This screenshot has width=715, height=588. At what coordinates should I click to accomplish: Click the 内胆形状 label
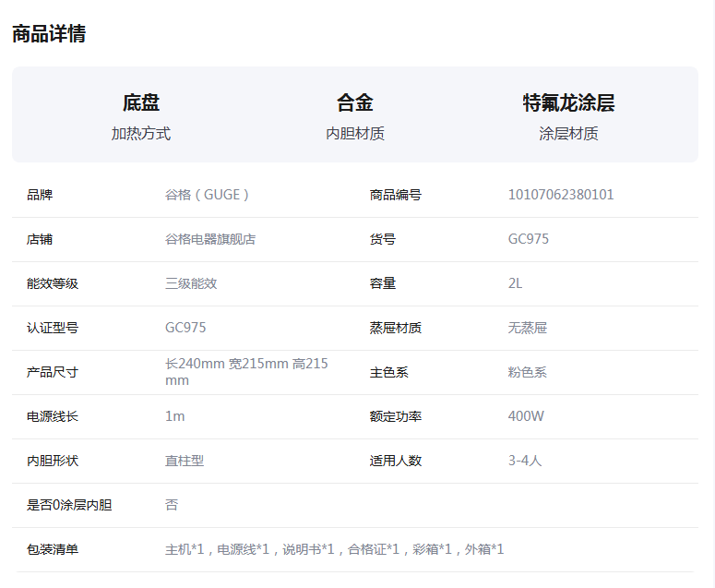(53, 461)
